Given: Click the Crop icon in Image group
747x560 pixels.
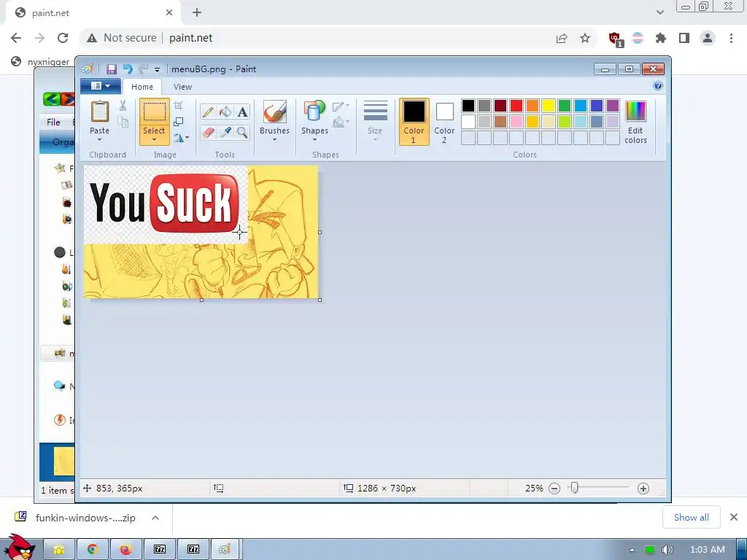Looking at the screenshot, I should point(179,105).
